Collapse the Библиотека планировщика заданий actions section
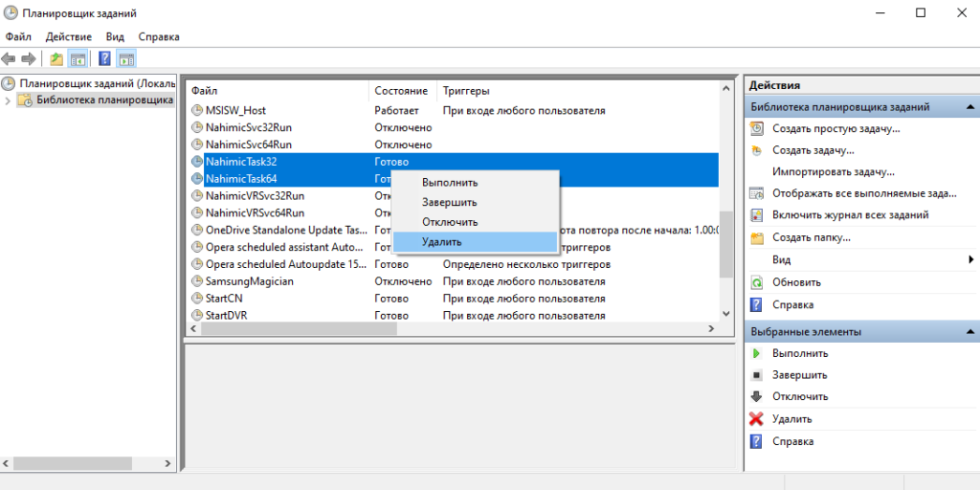The width and height of the screenshot is (980, 490). [x=969, y=107]
